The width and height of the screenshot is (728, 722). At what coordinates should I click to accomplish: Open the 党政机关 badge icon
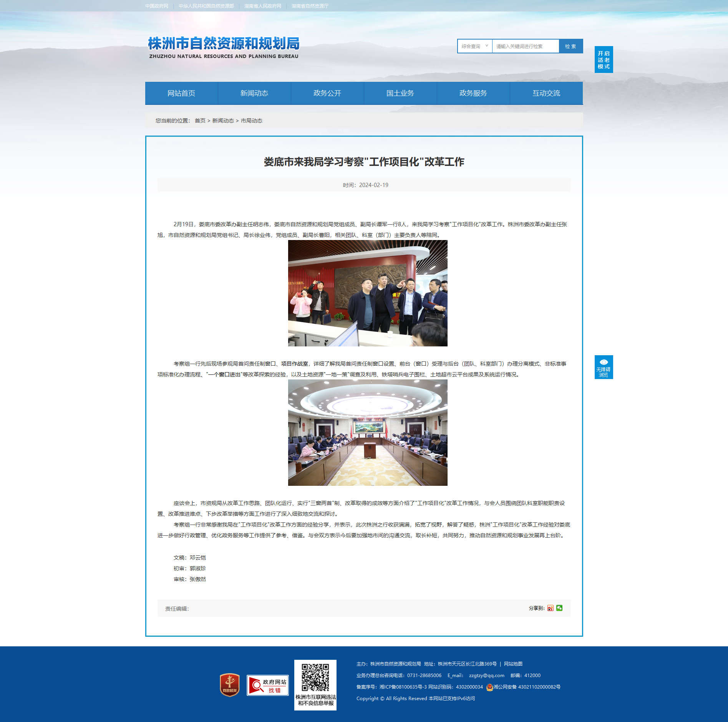point(230,685)
